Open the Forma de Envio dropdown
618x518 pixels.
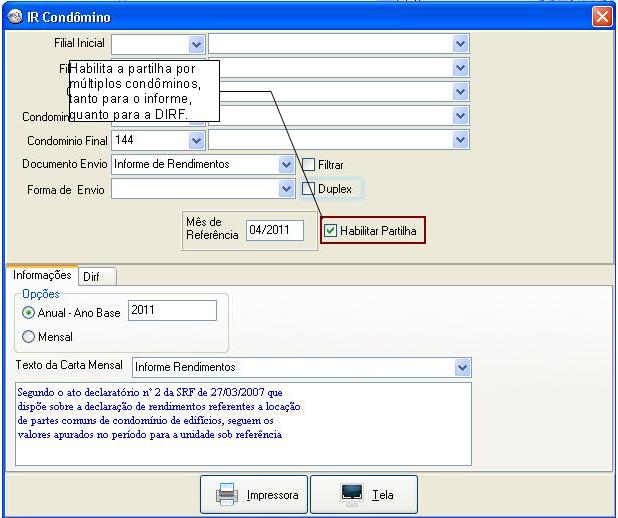coord(286,188)
